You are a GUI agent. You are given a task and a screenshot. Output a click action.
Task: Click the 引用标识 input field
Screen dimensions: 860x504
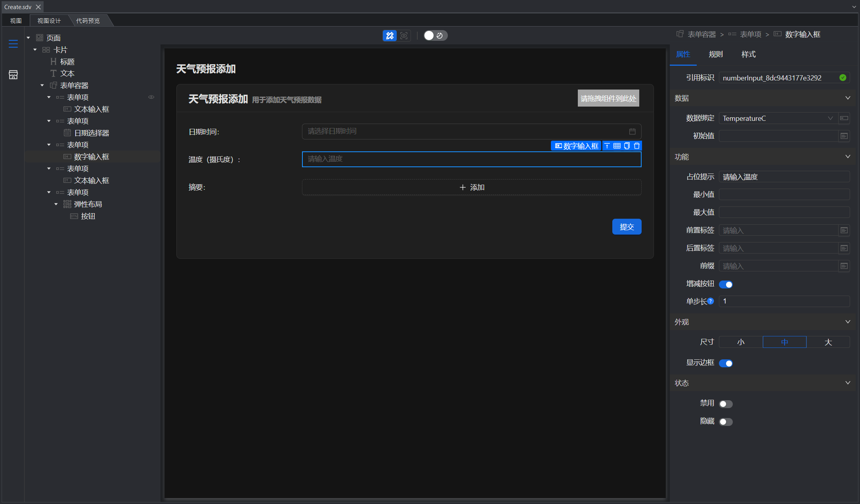tap(784, 78)
